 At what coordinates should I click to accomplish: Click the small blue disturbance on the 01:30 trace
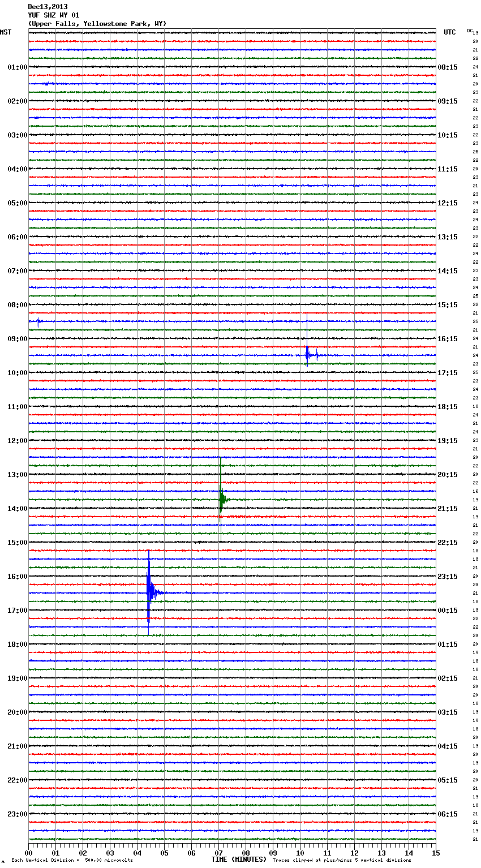point(48,84)
